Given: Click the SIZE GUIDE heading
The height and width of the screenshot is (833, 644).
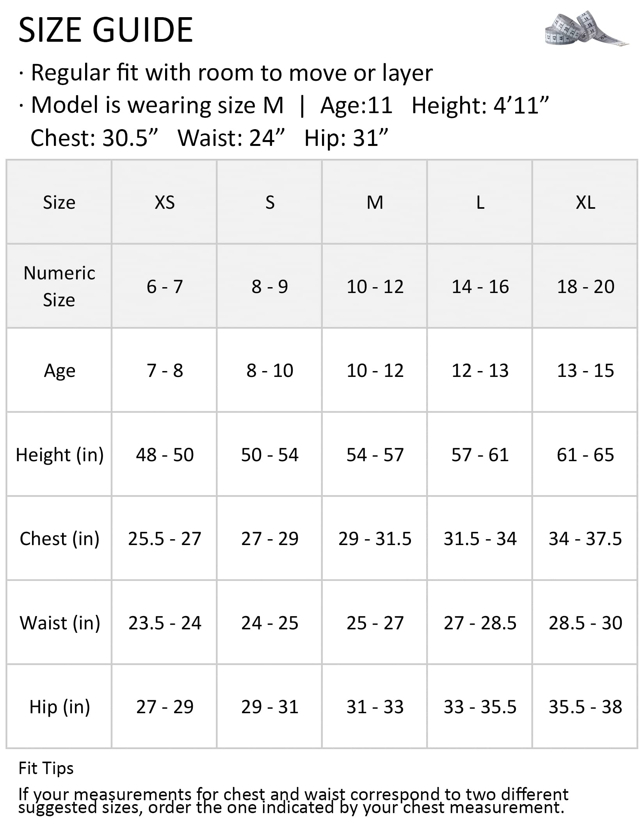Looking at the screenshot, I should [105, 30].
